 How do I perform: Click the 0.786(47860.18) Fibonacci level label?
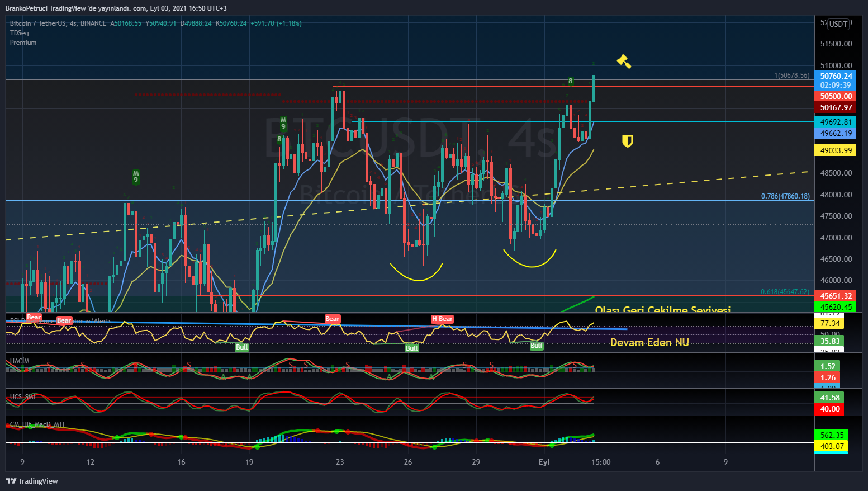[785, 196]
